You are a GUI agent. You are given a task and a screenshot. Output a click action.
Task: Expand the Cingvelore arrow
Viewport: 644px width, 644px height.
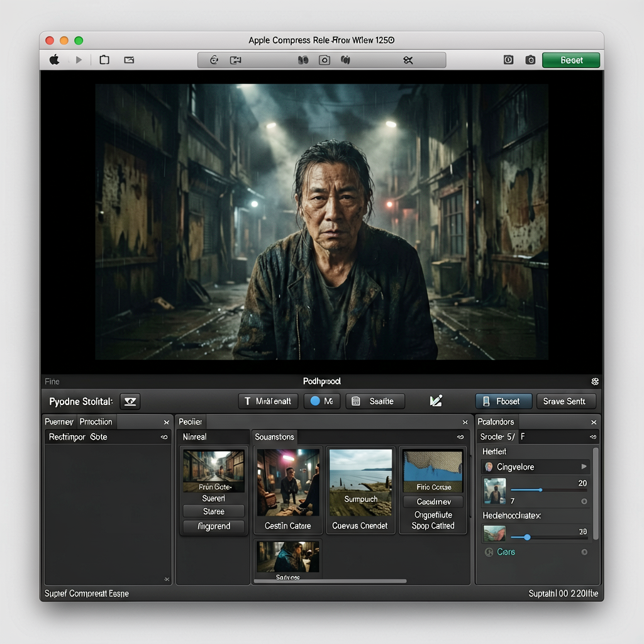tap(584, 467)
